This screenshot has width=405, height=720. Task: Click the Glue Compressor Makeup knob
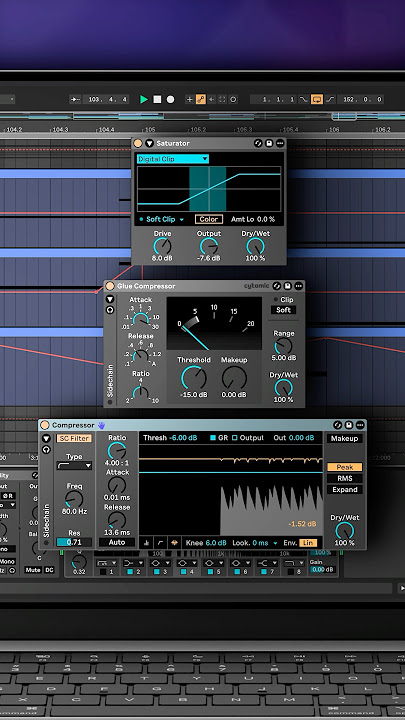[x=234, y=377]
